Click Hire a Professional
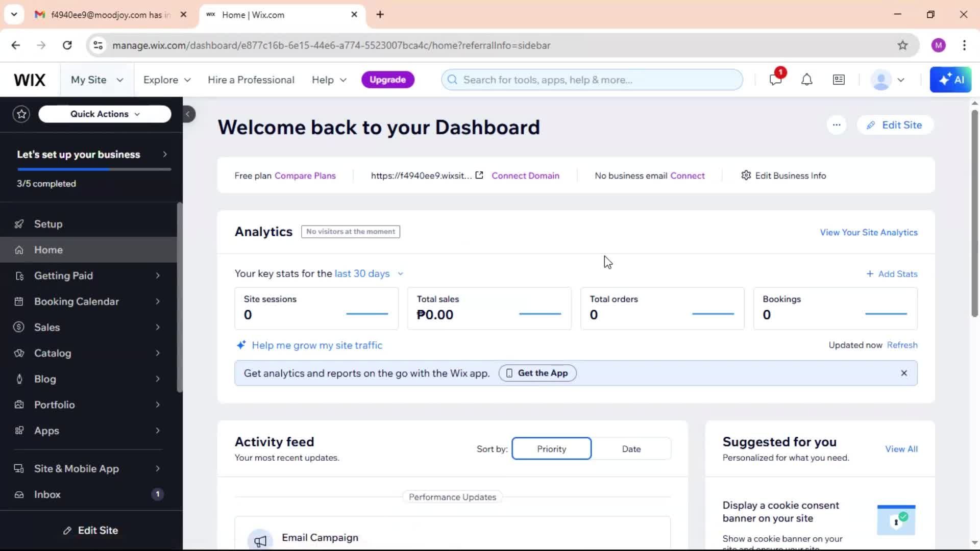Image resolution: width=980 pixels, height=551 pixels. tap(251, 80)
